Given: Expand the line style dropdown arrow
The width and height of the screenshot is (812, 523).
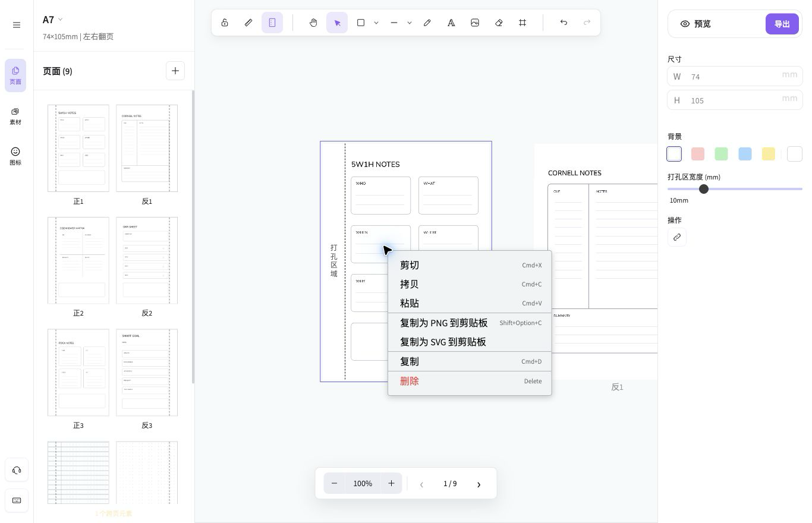Looking at the screenshot, I should [x=410, y=23].
